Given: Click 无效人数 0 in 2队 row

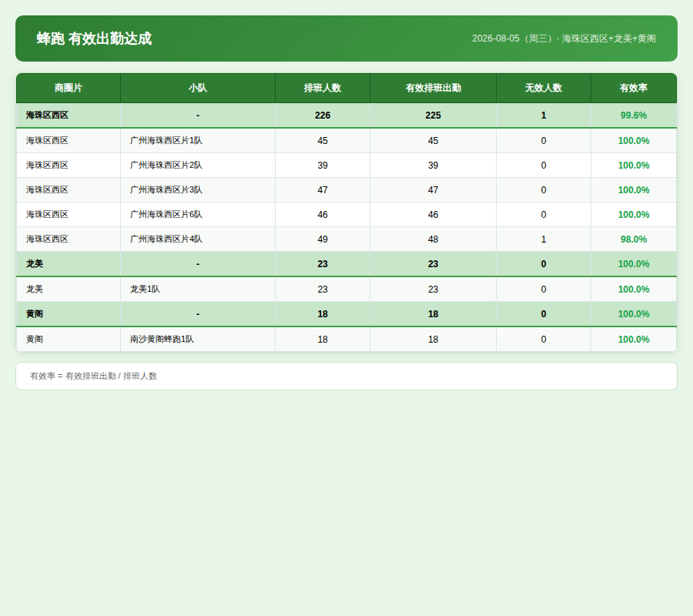Looking at the screenshot, I should click(x=544, y=166).
